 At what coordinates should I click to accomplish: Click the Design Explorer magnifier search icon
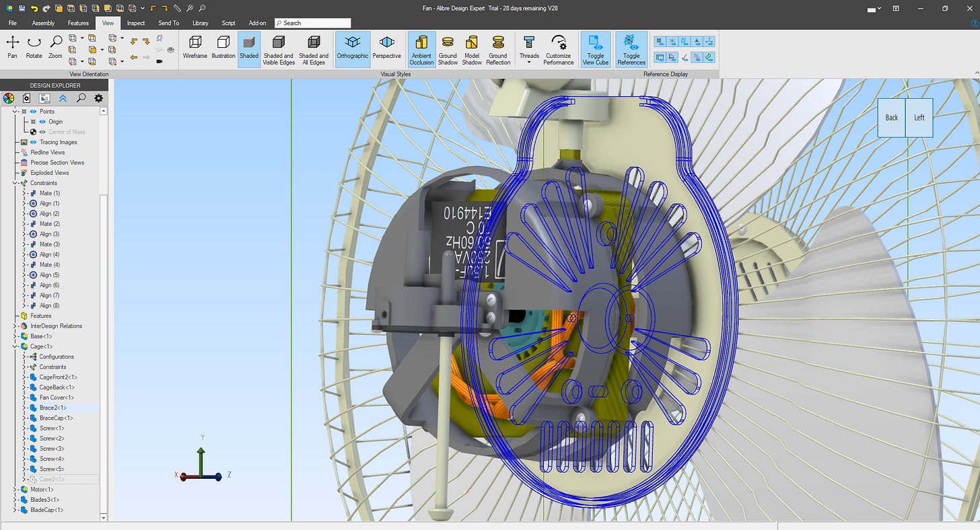pyautogui.click(x=81, y=98)
